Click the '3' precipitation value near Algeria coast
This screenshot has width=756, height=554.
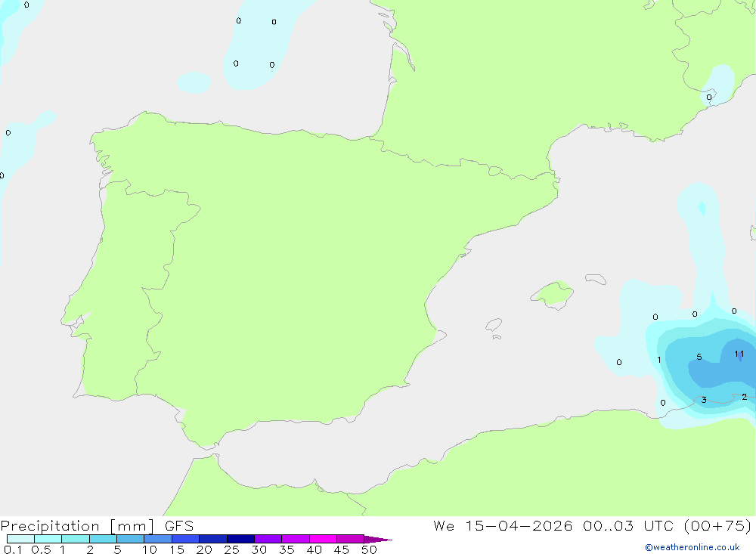(704, 400)
